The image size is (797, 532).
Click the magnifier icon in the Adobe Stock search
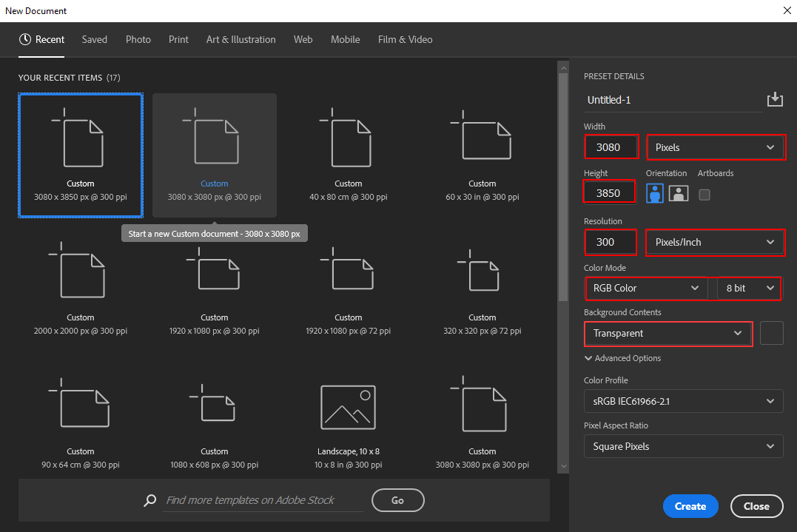(x=149, y=500)
